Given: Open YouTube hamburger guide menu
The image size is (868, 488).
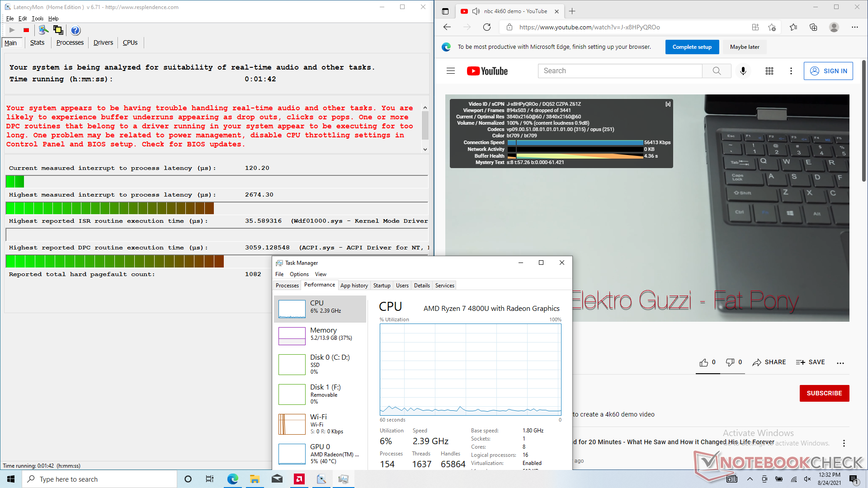Looking at the screenshot, I should (450, 71).
